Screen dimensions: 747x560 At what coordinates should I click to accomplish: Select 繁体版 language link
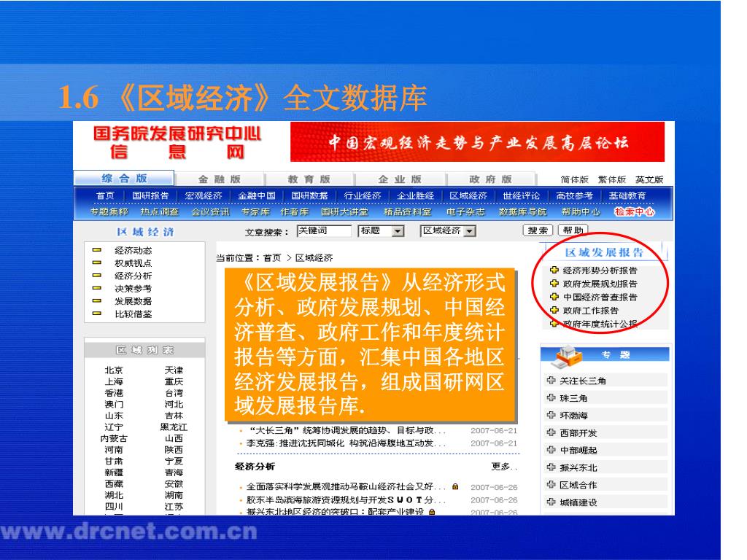(x=612, y=179)
